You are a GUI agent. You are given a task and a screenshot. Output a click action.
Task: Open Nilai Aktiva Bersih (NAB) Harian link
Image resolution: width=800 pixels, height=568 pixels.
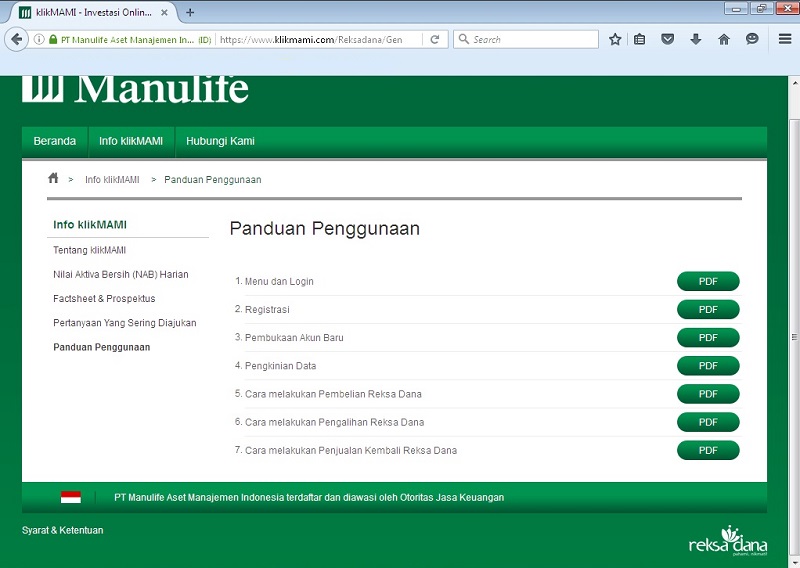pyautogui.click(x=121, y=275)
